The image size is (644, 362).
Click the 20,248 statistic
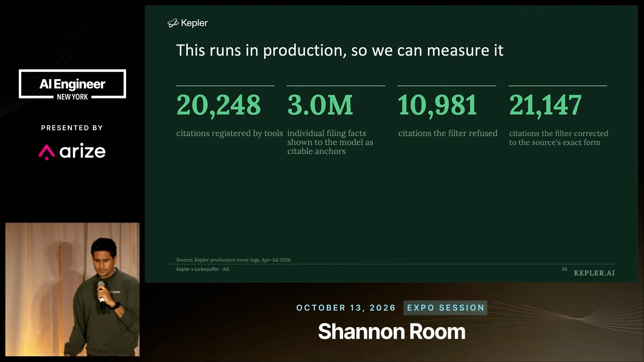pyautogui.click(x=219, y=106)
